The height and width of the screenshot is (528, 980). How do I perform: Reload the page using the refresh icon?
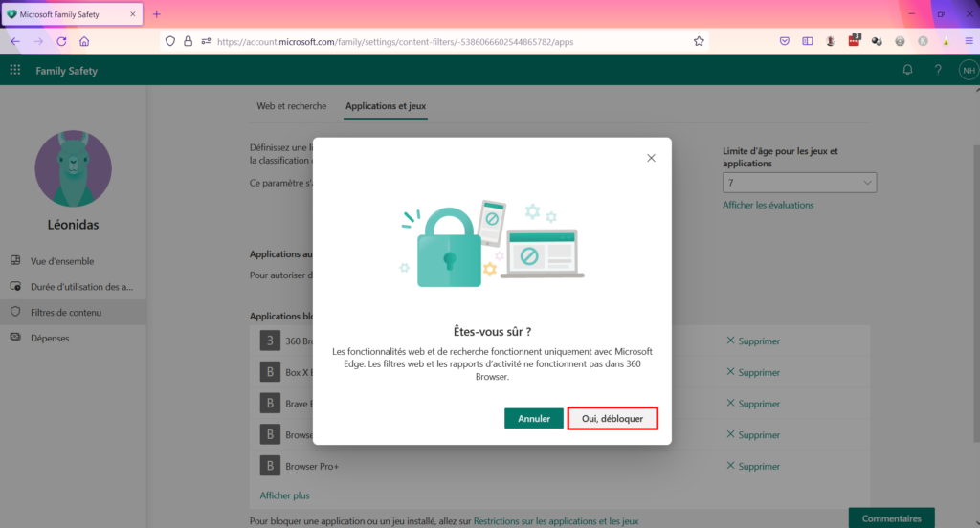click(x=61, y=41)
